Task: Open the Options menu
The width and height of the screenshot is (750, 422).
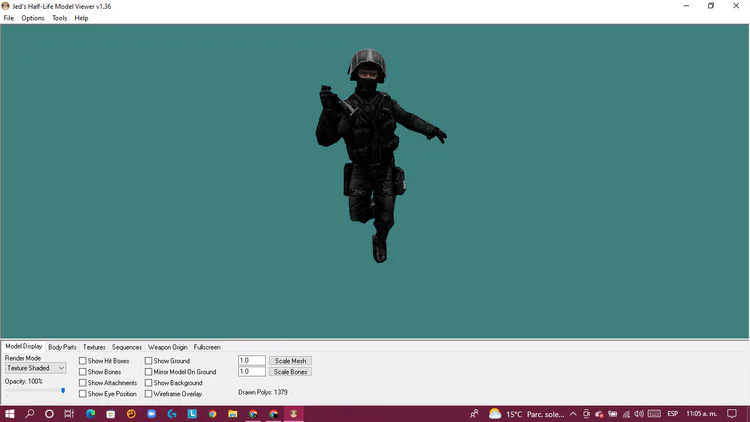Action: click(33, 18)
